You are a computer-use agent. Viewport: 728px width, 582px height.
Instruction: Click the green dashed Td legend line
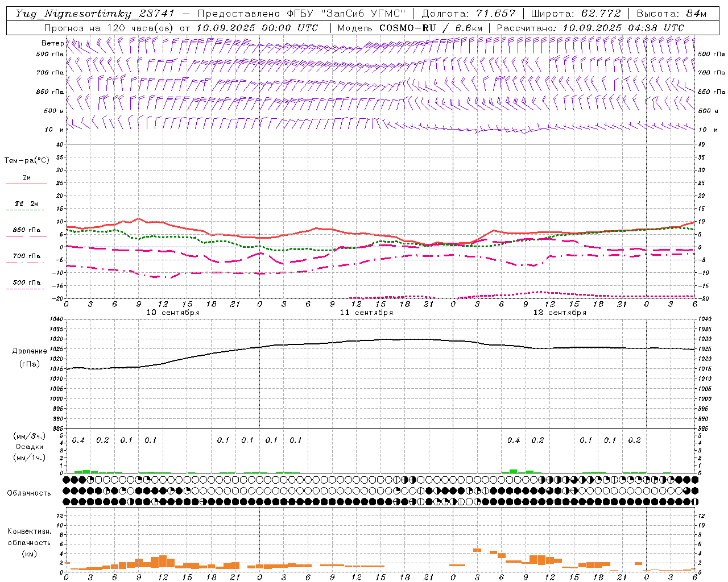point(26,210)
